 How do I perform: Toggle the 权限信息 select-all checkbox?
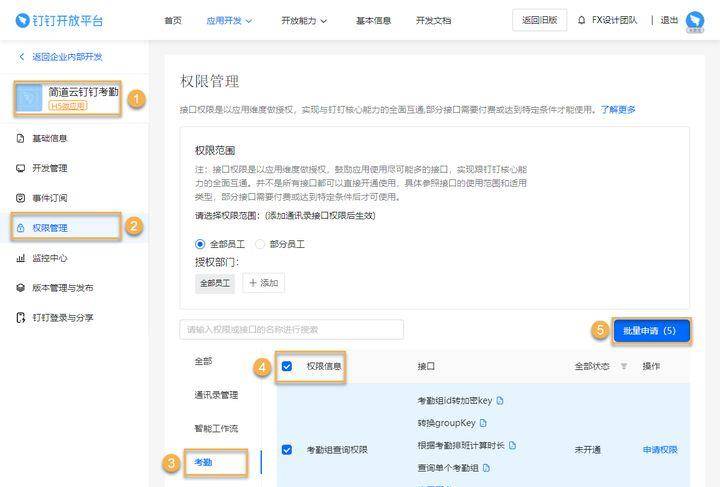coord(287,367)
